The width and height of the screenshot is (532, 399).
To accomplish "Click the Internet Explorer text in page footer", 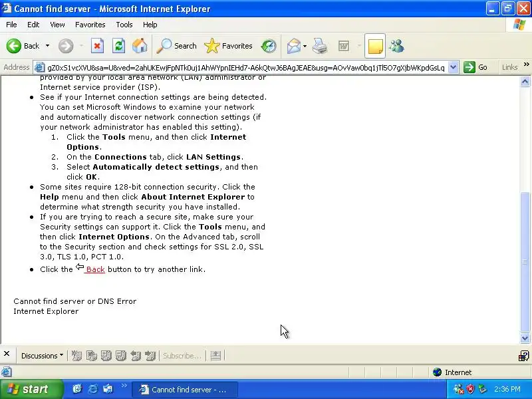I will pos(46,311).
